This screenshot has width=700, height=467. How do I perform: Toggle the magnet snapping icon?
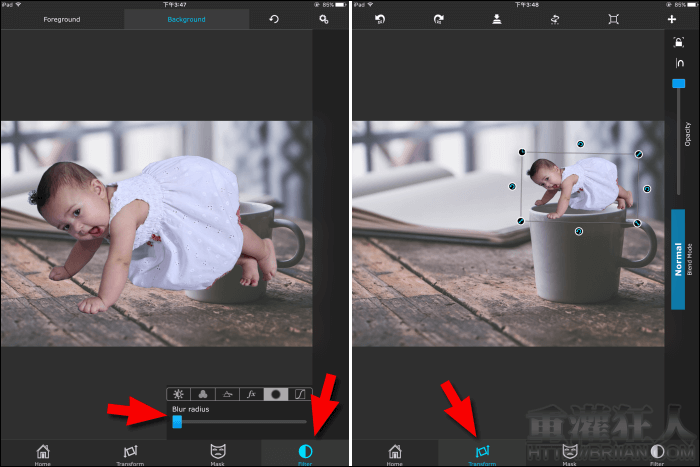679,64
